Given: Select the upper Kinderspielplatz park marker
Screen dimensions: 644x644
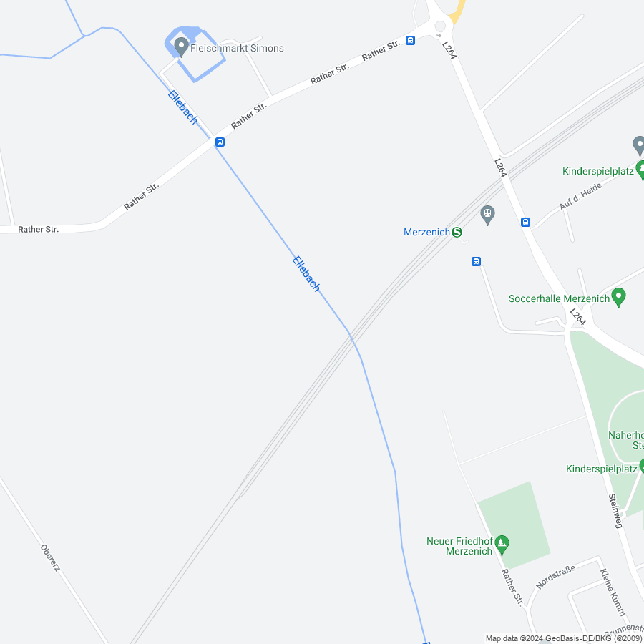Looking at the screenshot, I should click(640, 170).
